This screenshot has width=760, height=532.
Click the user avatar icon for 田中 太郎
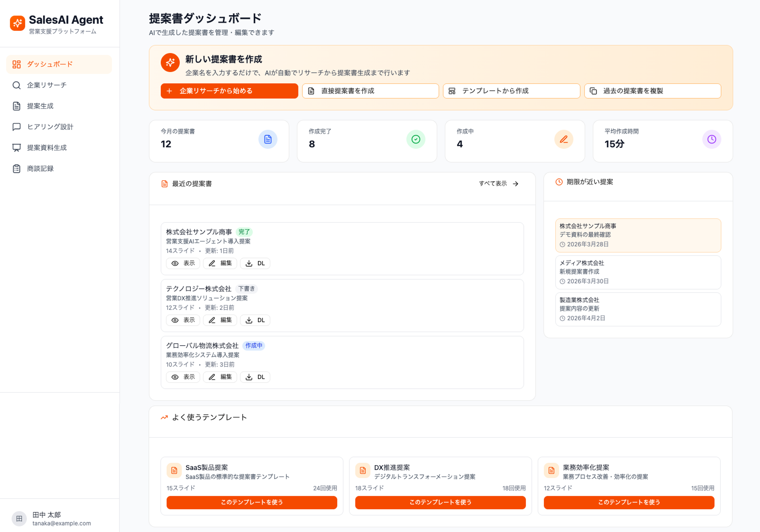19,518
